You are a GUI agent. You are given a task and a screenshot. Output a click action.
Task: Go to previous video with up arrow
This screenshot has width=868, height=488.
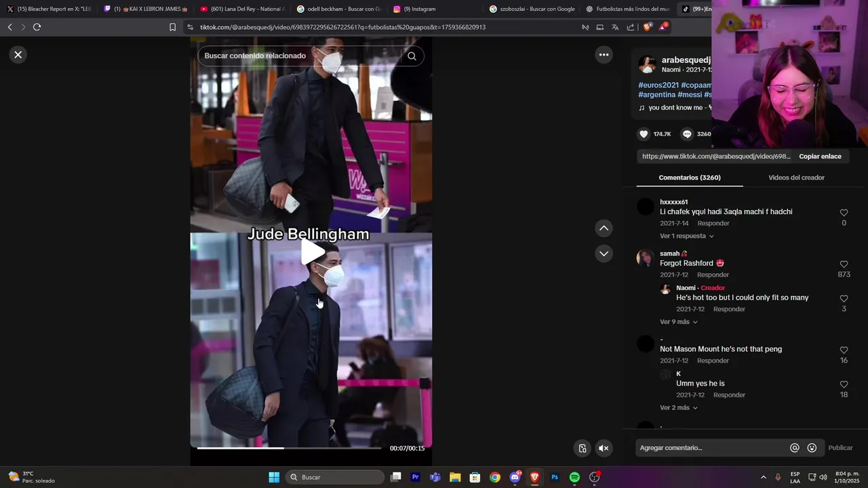click(x=604, y=228)
